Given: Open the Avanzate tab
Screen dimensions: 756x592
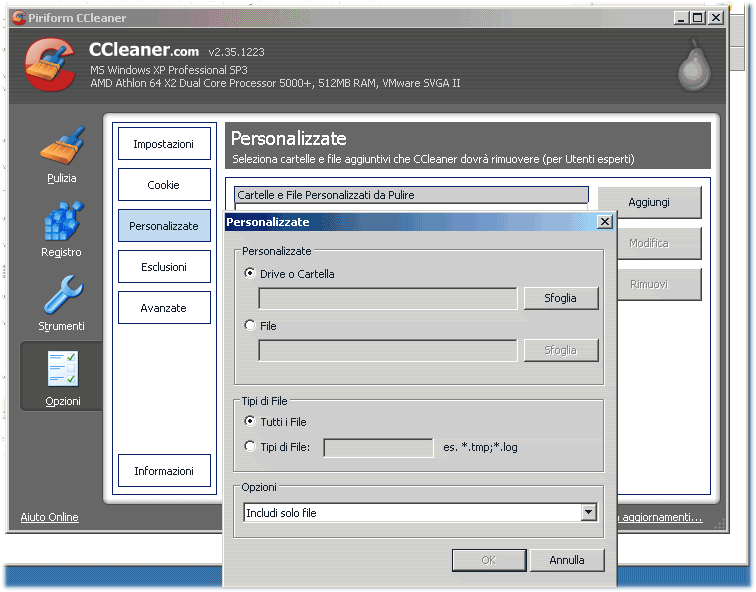Looking at the screenshot, I should click(x=164, y=308).
